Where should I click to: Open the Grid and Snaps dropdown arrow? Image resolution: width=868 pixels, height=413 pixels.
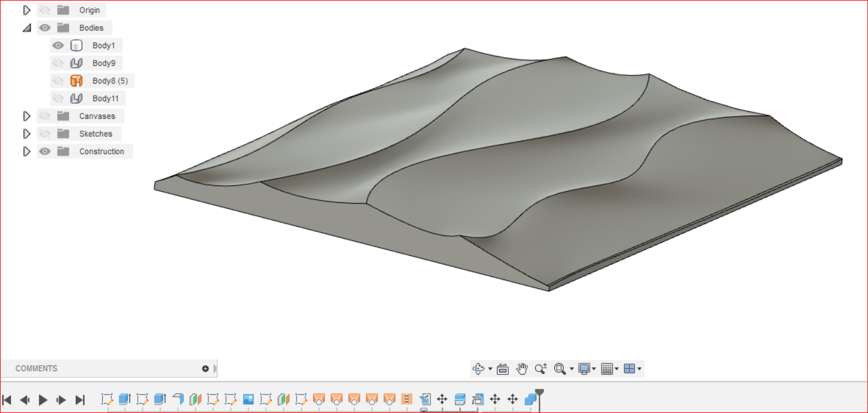[617, 369]
